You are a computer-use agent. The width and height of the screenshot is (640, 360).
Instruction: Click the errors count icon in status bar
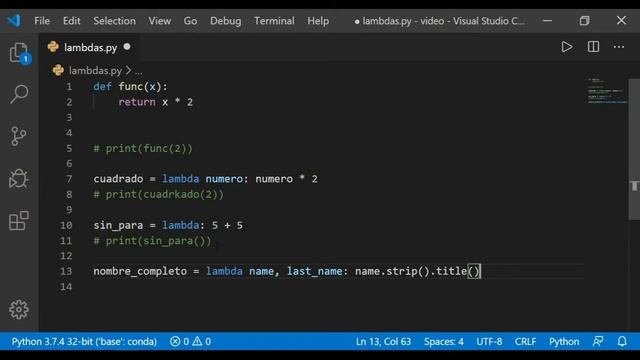175,341
